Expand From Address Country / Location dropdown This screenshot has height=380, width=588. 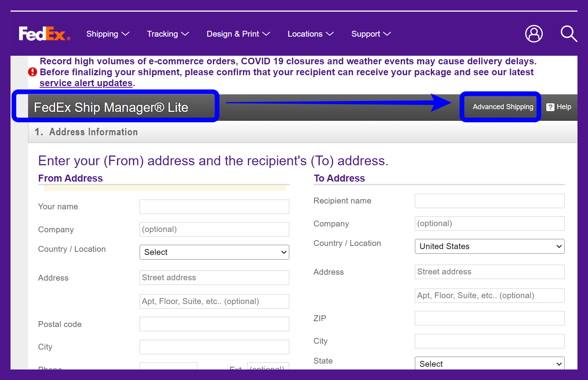click(214, 252)
